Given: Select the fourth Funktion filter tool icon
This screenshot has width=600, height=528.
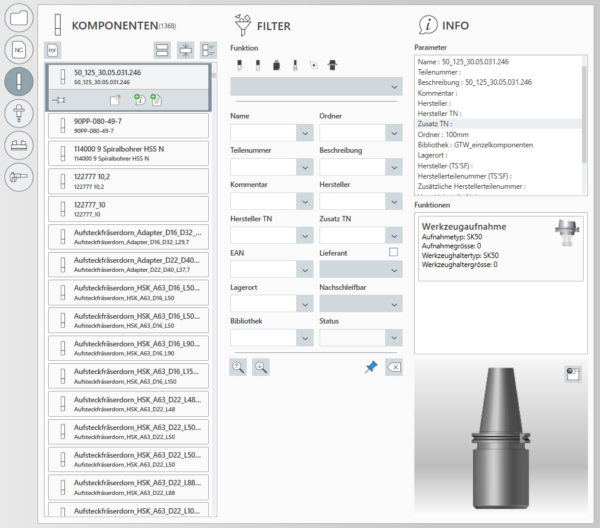Looking at the screenshot, I should tap(295, 65).
